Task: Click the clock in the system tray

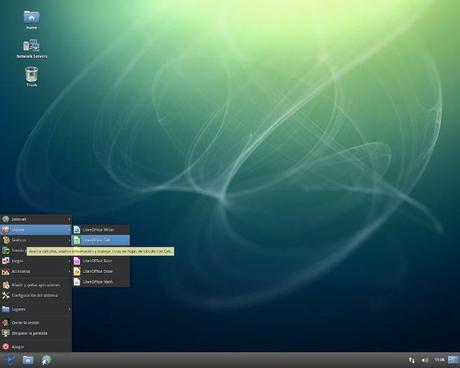Action: point(439,360)
